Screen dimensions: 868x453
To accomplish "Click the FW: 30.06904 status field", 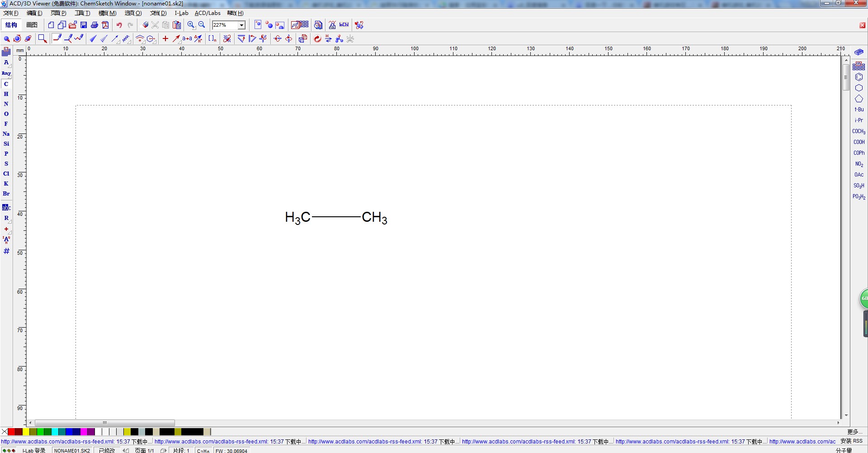I will (231, 451).
